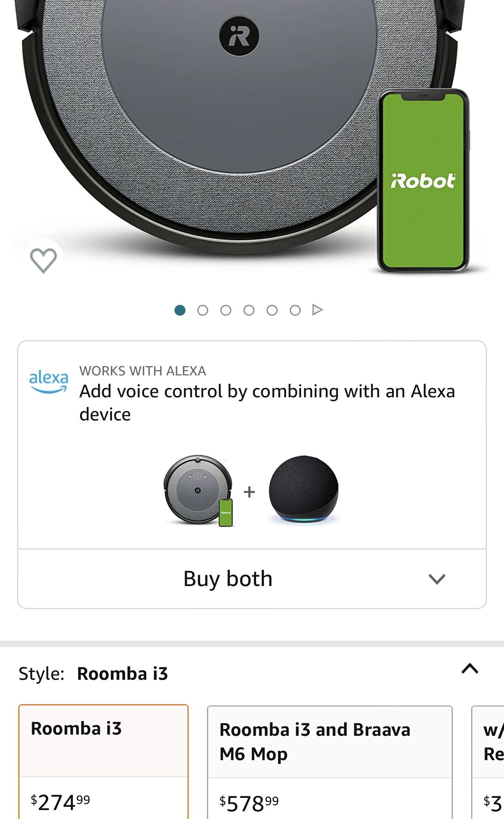Screen dimensions: 504x819
Task: Tap the iRobot logo on the vacuum
Action: [x=239, y=36]
